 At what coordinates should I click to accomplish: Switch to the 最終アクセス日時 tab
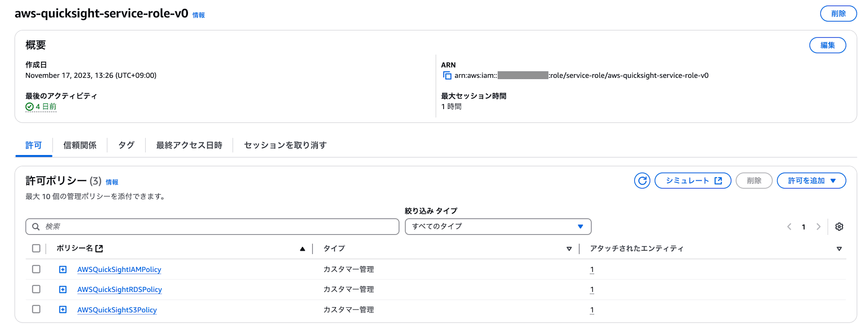point(189,145)
